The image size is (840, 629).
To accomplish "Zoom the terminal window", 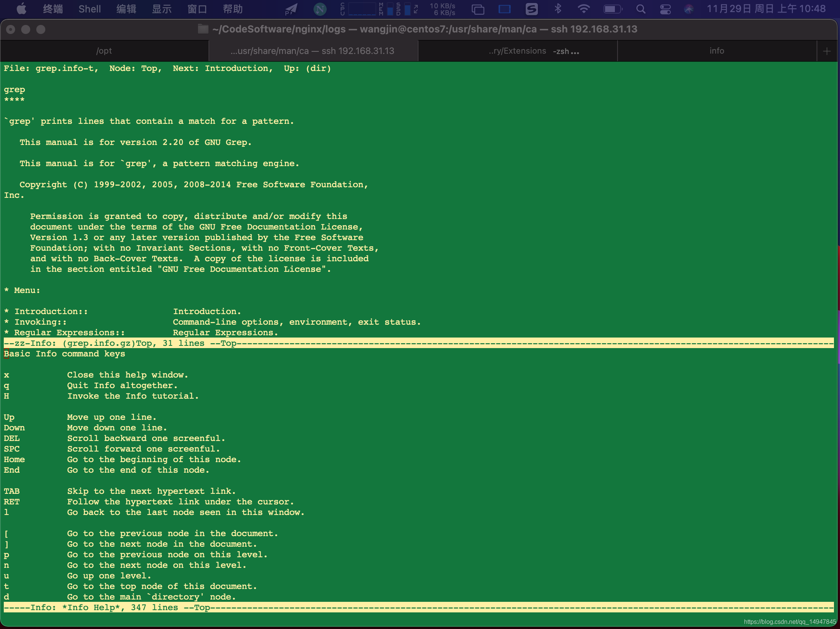I will pyautogui.click(x=41, y=29).
